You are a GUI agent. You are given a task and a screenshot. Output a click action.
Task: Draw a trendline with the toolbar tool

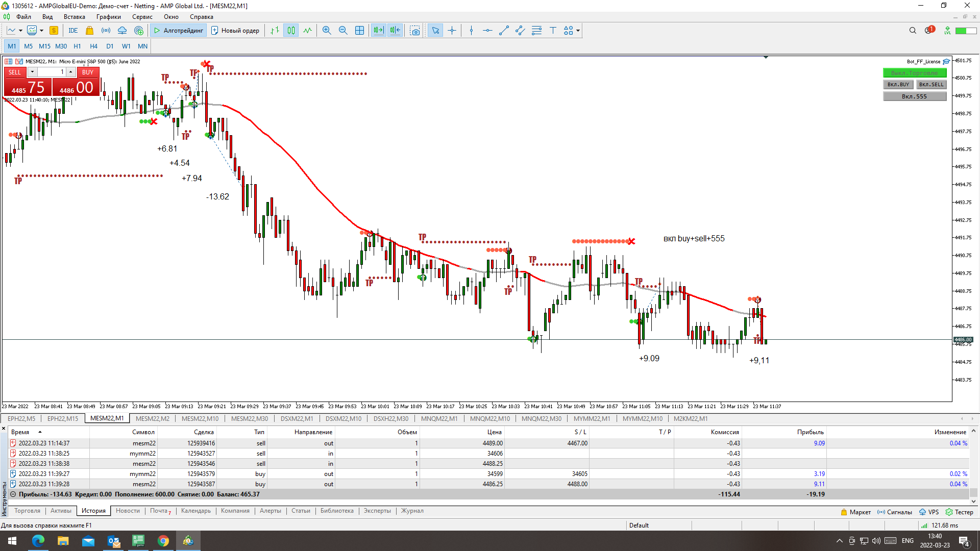[504, 31]
